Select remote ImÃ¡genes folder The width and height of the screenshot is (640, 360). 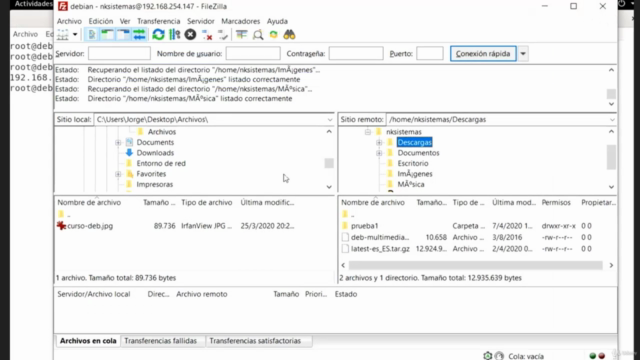tap(415, 174)
